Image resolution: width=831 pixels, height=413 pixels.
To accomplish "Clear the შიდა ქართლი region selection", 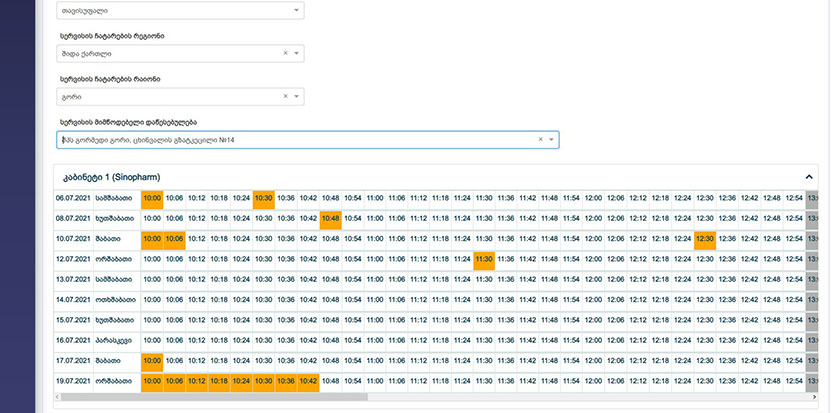I will (x=285, y=53).
